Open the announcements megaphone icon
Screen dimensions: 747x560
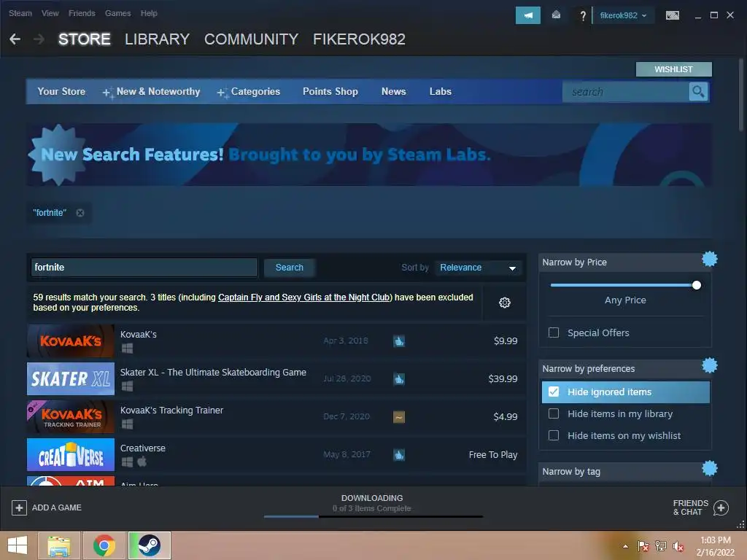point(528,15)
